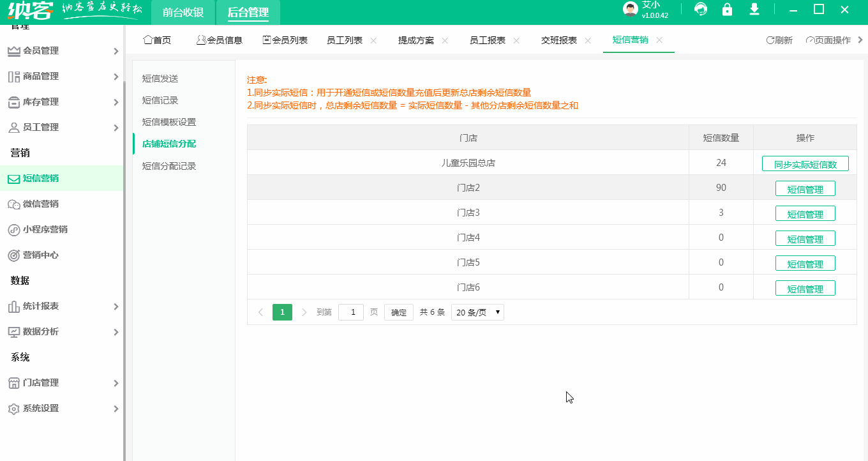868x461 pixels.
Task: Click inside the page number input field
Action: click(x=350, y=312)
